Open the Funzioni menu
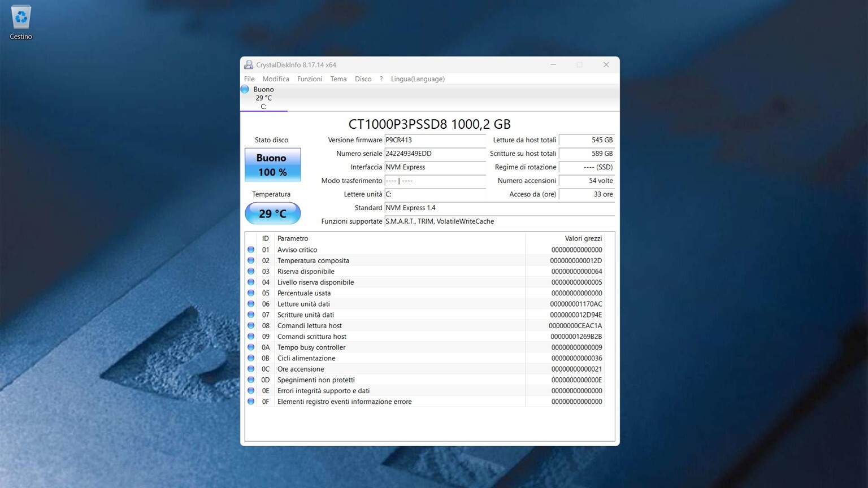Viewport: 868px width, 488px height. pyautogui.click(x=310, y=79)
